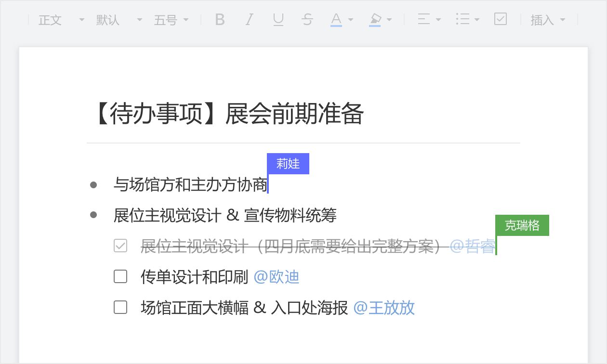607x364 pixels.
Task: Check the 传单设计和印刷 task box
Action: click(x=120, y=277)
